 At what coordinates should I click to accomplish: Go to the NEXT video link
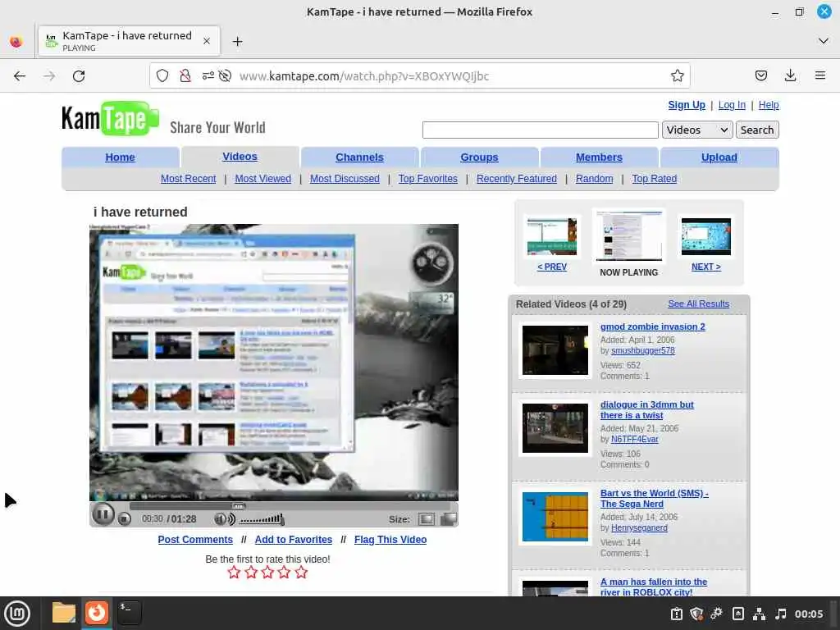[706, 267]
